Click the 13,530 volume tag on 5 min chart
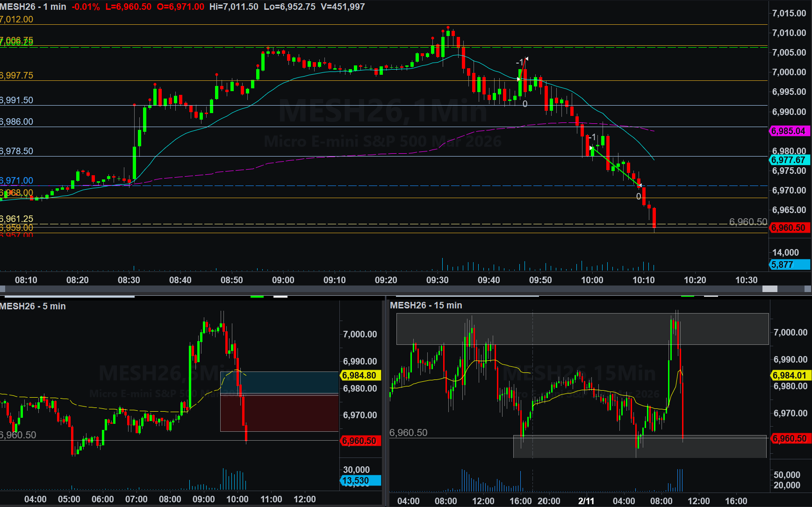812x507 pixels. pos(359,481)
